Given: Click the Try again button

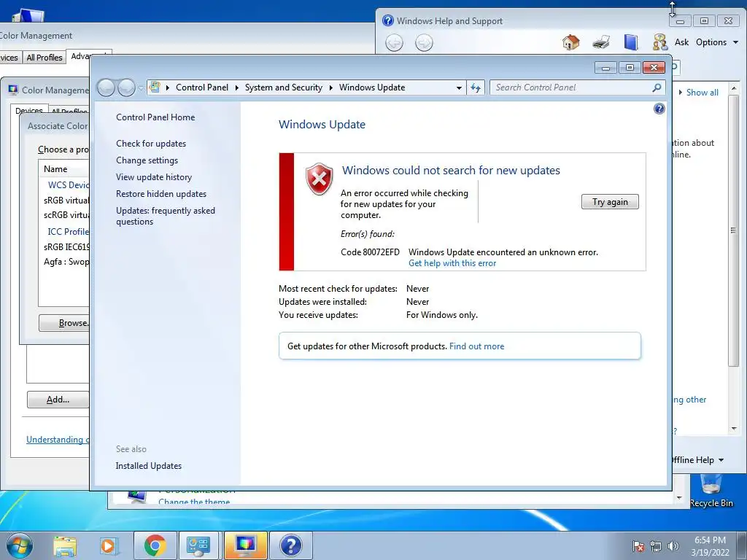Looking at the screenshot, I should pyautogui.click(x=610, y=202).
